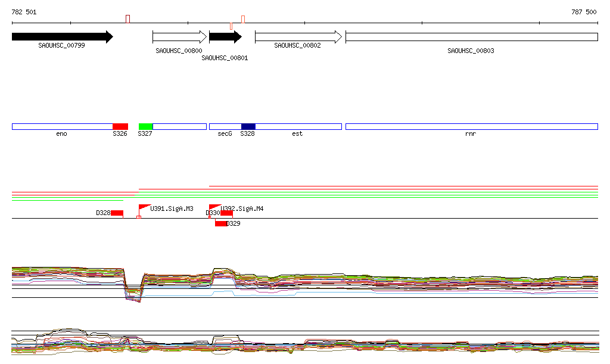Click the red S326 segment

[120, 126]
